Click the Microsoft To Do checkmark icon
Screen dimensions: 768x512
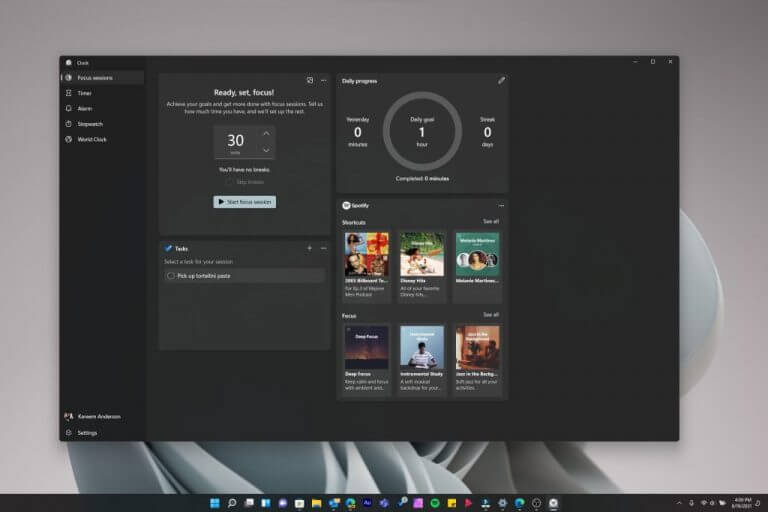click(x=168, y=248)
